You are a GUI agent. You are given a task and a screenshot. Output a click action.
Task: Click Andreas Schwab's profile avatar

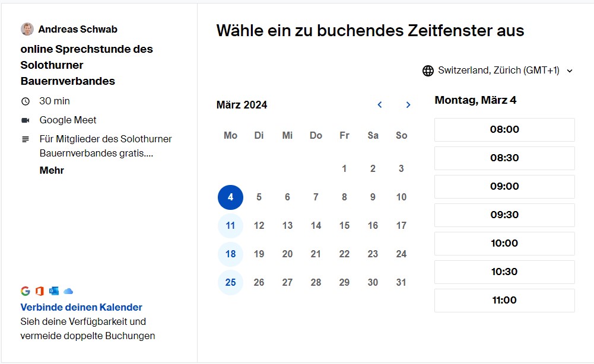click(27, 29)
